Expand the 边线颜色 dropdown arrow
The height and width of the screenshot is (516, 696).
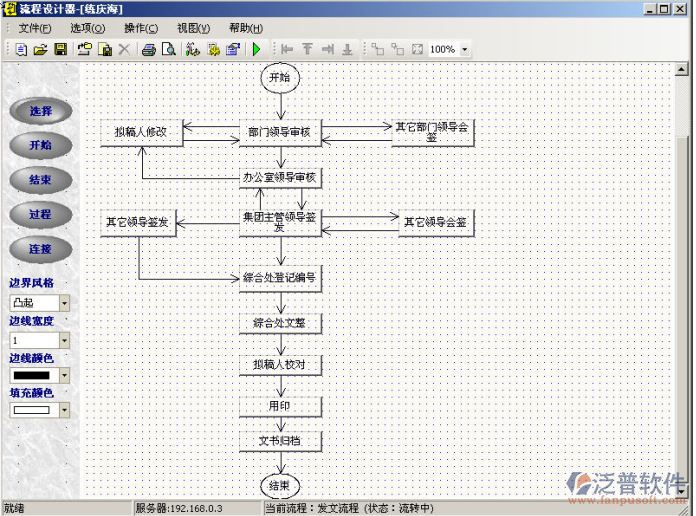64,375
